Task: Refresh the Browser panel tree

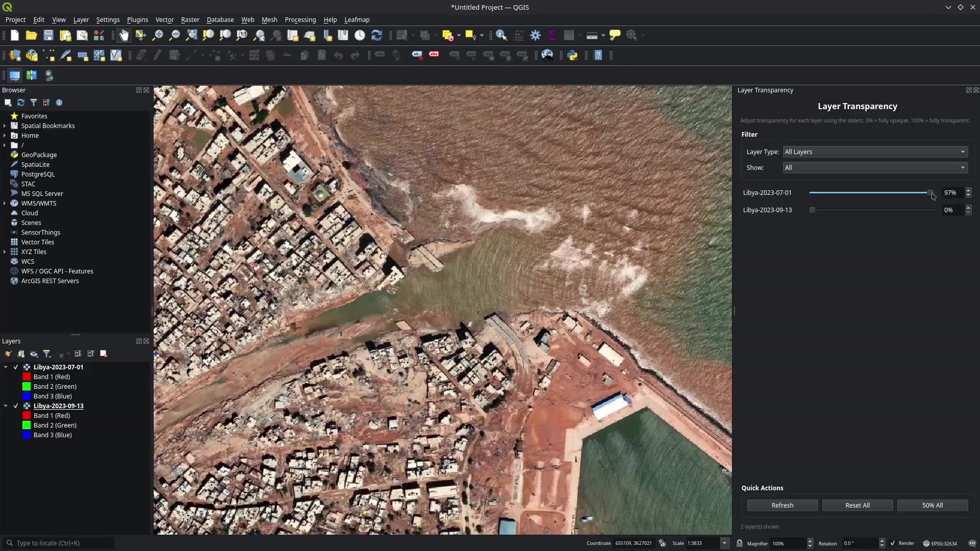Action: [21, 103]
